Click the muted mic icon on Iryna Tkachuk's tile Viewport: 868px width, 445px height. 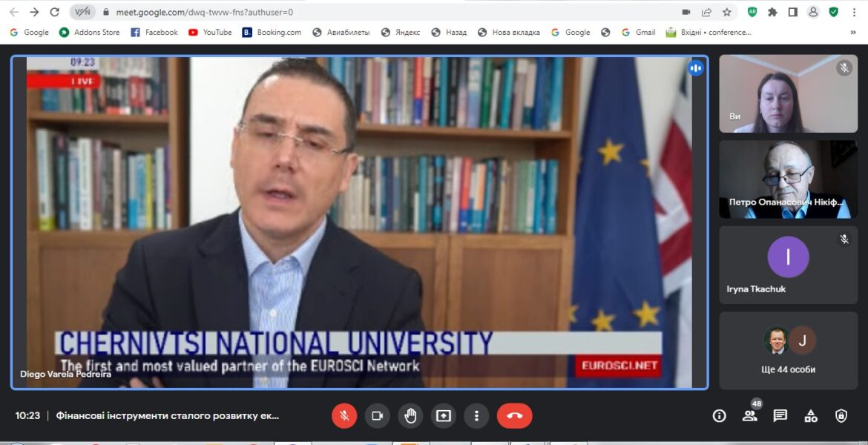[844, 239]
